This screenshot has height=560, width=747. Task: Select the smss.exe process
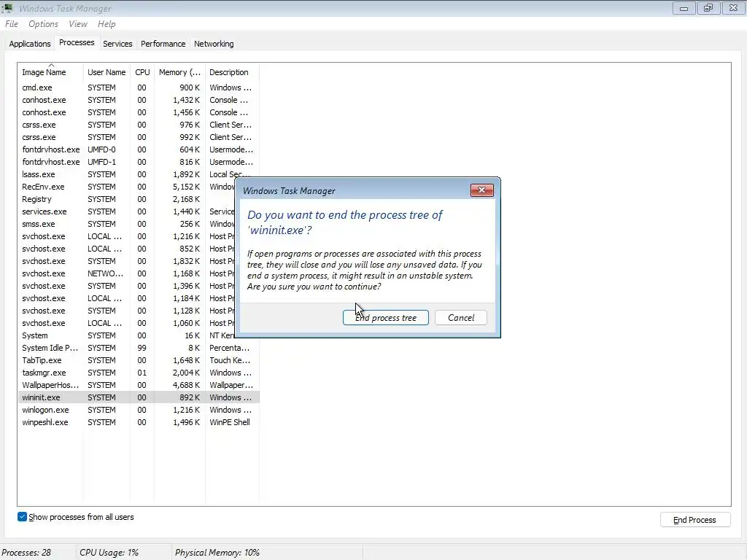coord(126,224)
